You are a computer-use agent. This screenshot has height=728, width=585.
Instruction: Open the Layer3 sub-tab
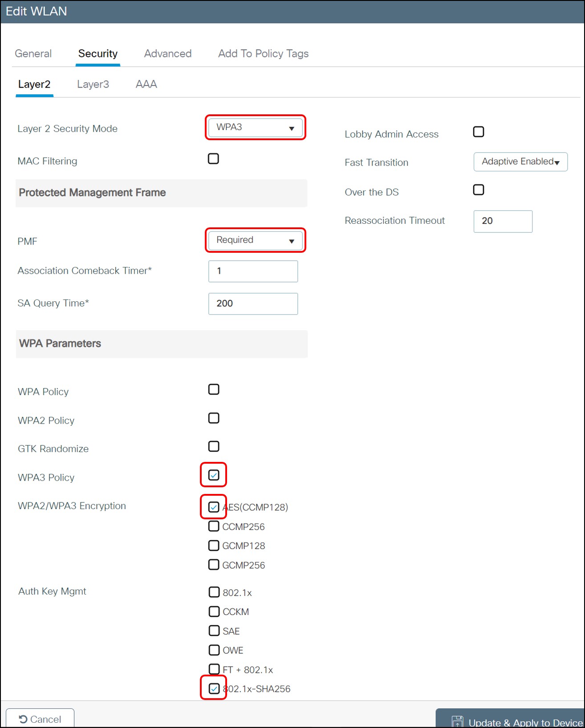pyautogui.click(x=93, y=84)
